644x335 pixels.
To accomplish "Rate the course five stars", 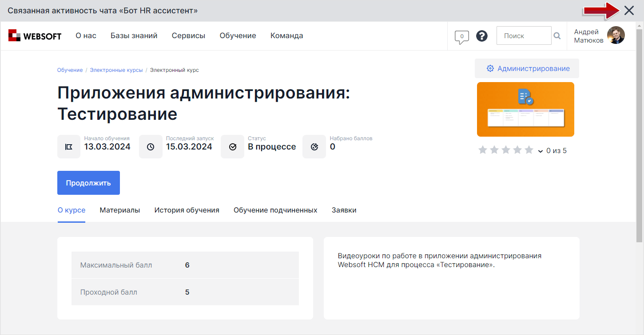I will coord(529,150).
